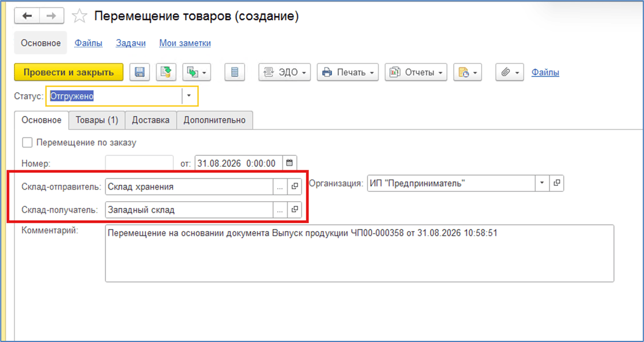The image size is (644, 342).
Task: Click the forward navigation arrow
Action: pos(52,16)
